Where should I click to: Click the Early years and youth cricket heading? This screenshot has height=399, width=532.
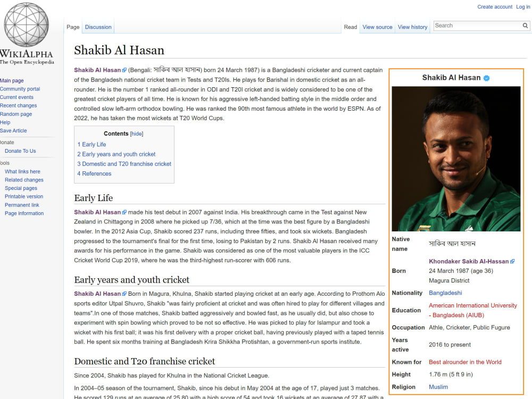pos(131,280)
